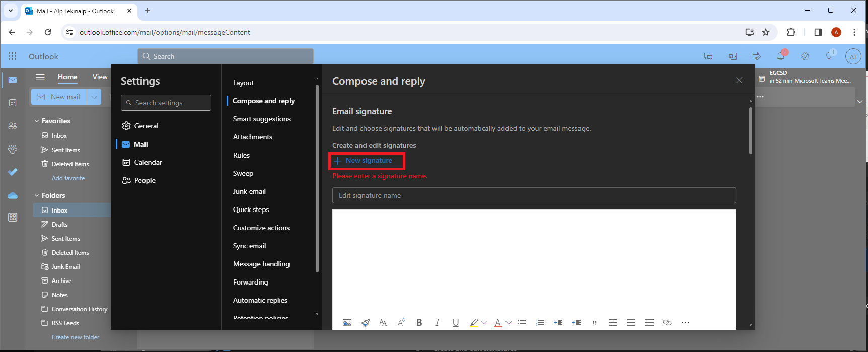
Task: Apply quote formatting
Action: [595, 323]
